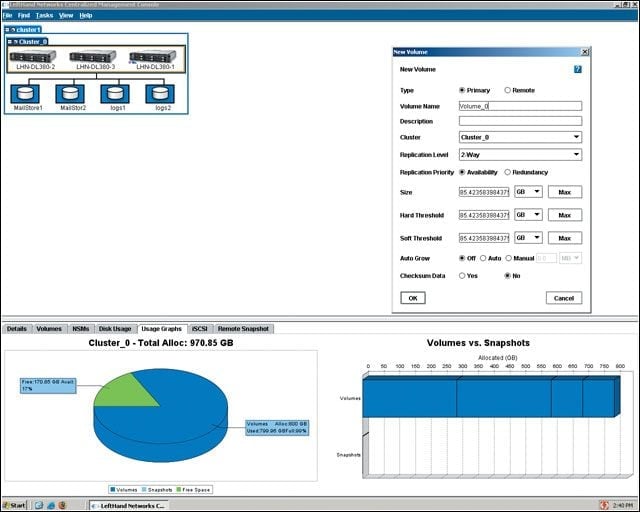Click the MailStor2 volume icon
This screenshot has height=512, width=640.
click(70, 94)
